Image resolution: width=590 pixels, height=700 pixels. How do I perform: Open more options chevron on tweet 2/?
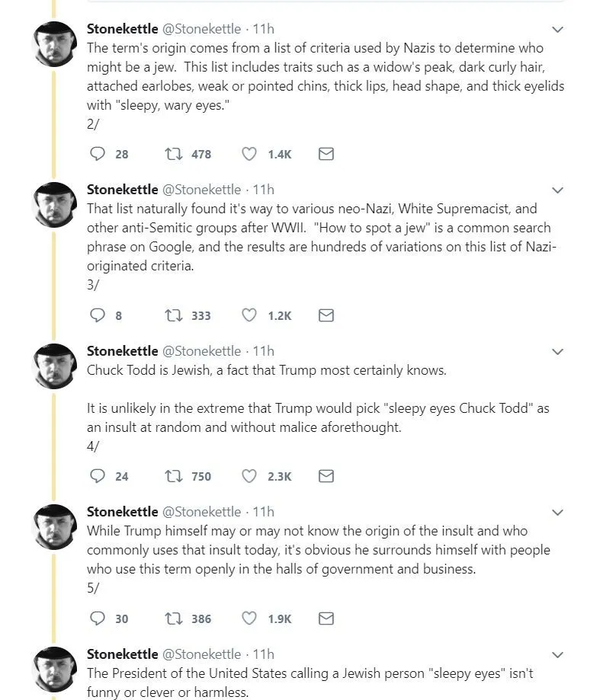[557, 30]
